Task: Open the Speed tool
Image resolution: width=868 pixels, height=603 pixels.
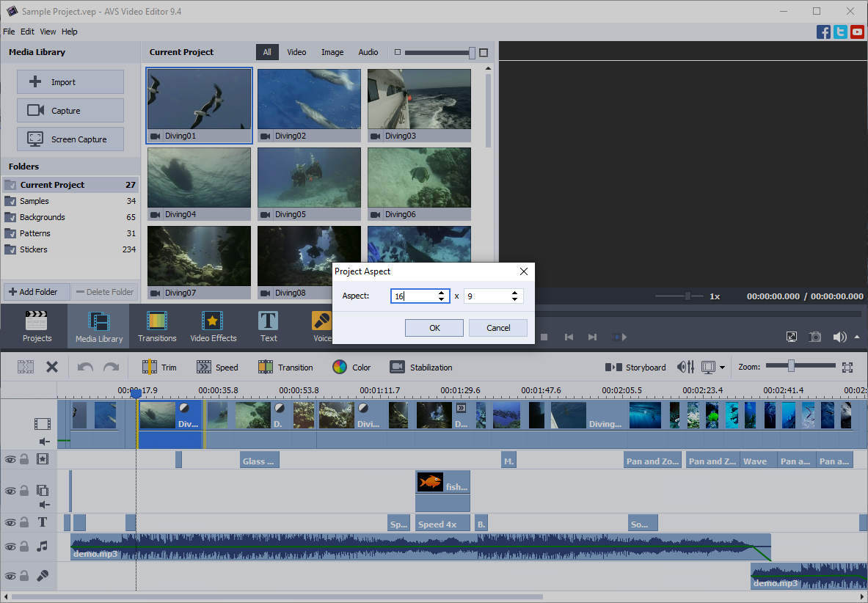Action: pos(218,367)
